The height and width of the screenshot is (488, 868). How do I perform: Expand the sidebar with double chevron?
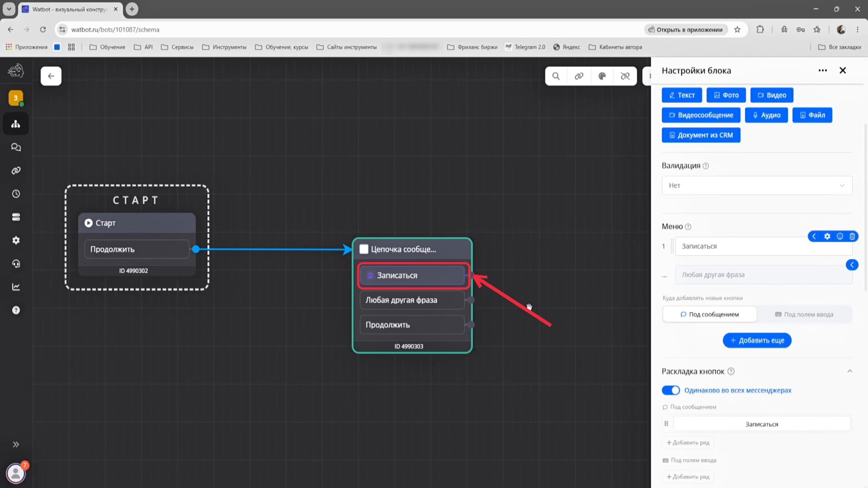pos(16,445)
